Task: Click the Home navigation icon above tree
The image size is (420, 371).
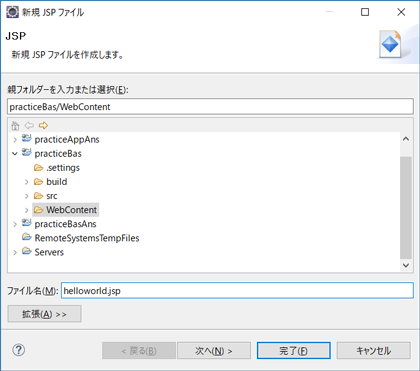Action: pyautogui.click(x=15, y=126)
